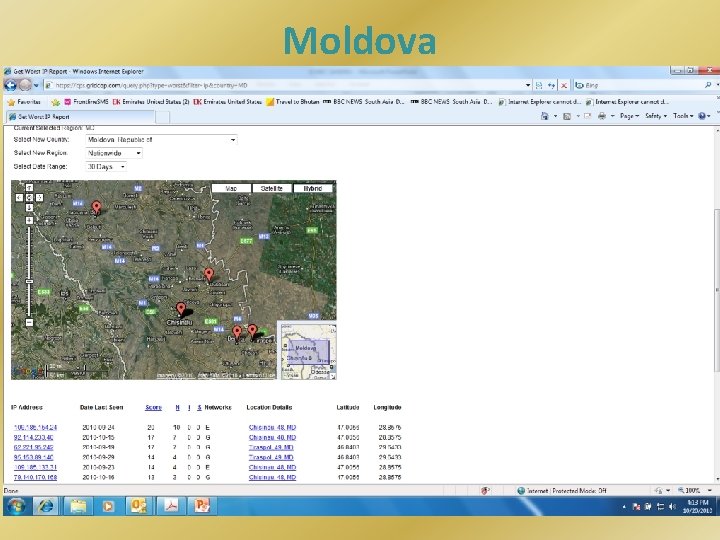
Task: Zoom in the map with plus button
Action: coord(29,220)
